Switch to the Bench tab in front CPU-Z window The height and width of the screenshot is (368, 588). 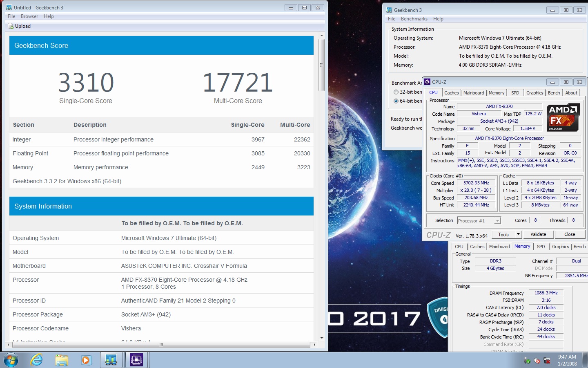(x=554, y=93)
